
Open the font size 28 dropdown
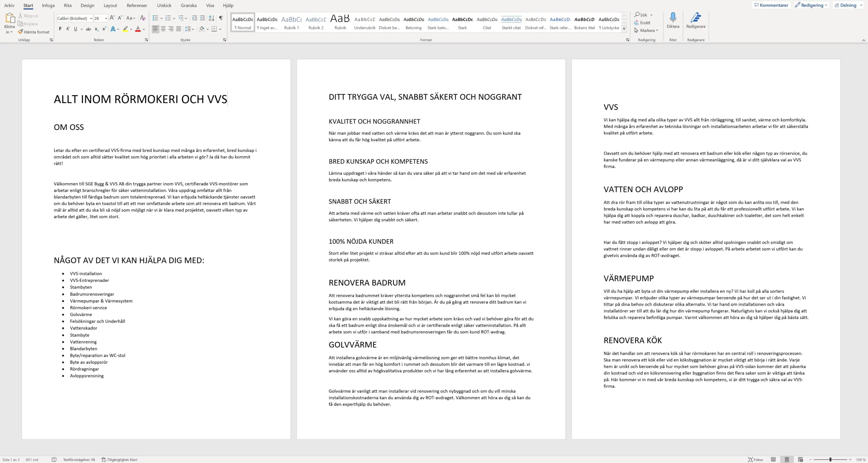pos(106,18)
